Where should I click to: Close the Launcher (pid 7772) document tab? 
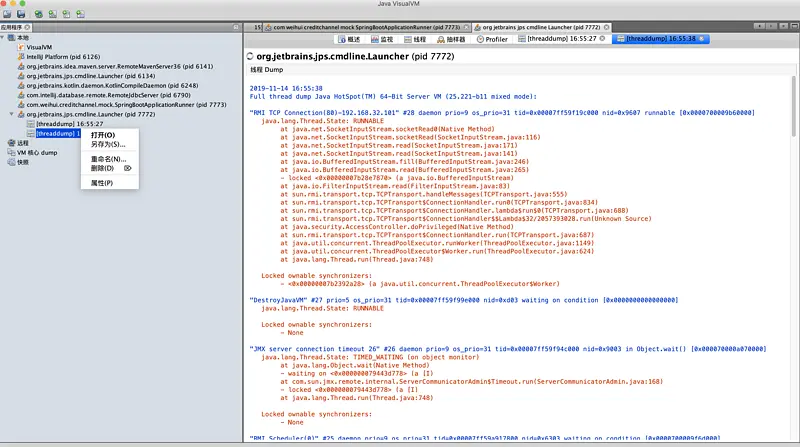606,27
